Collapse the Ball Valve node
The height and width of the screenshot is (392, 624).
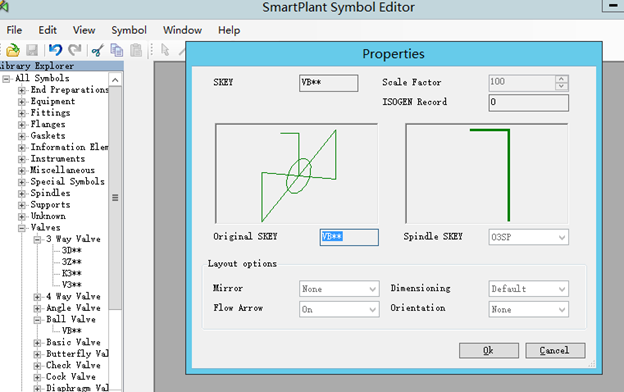(x=37, y=320)
